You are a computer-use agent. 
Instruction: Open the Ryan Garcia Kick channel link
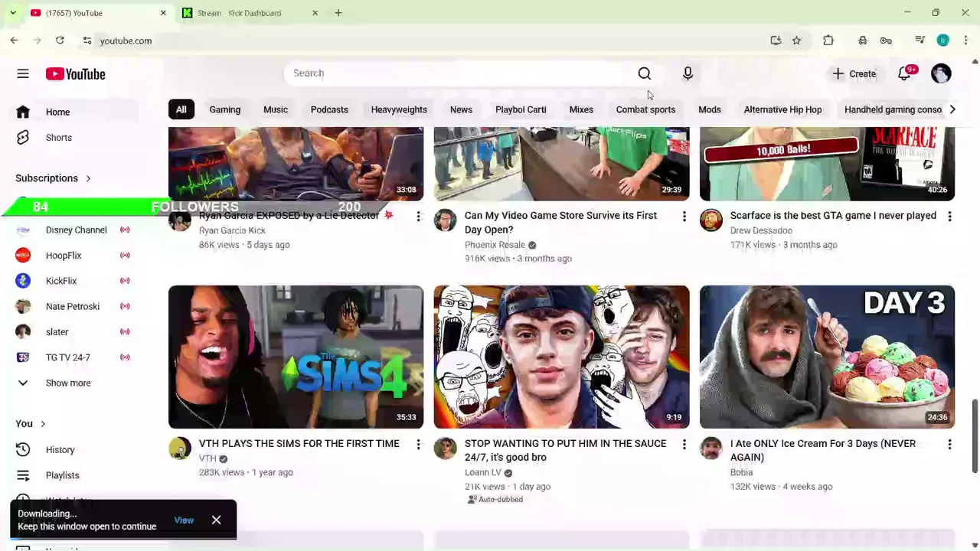point(232,230)
